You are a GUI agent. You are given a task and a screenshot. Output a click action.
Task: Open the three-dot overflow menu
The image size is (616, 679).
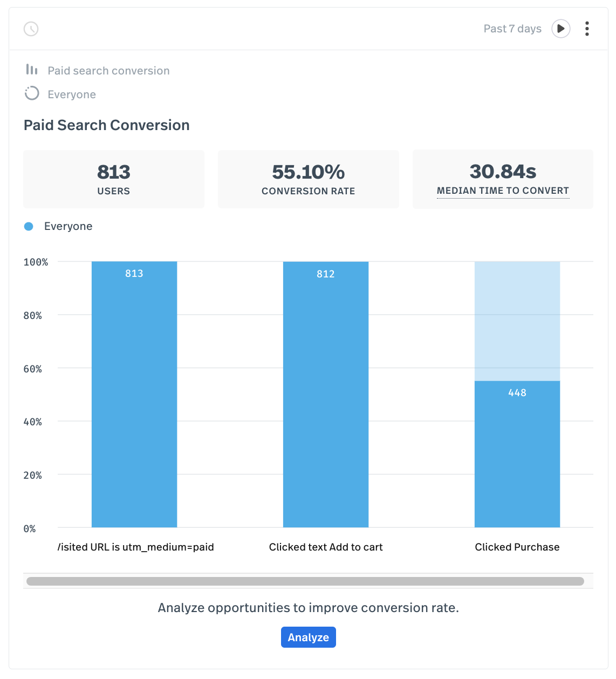pos(587,29)
